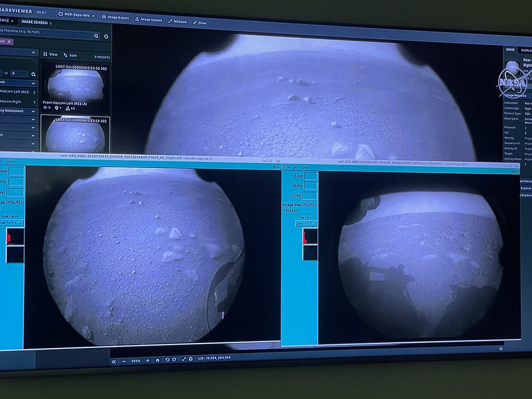532x399 pixels.
Task: Open Help menu in left xvd window
Action: [x=275, y=167]
